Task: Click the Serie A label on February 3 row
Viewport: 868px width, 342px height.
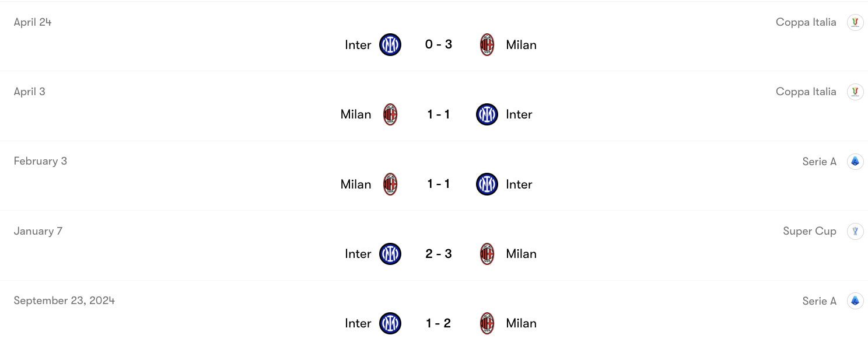Action: tap(819, 161)
